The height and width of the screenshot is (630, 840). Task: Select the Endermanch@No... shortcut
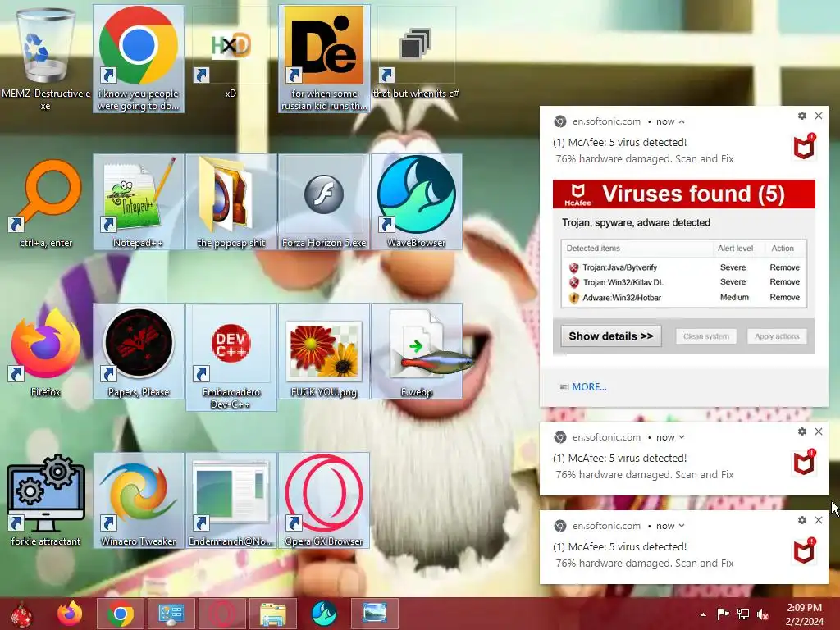(231, 500)
